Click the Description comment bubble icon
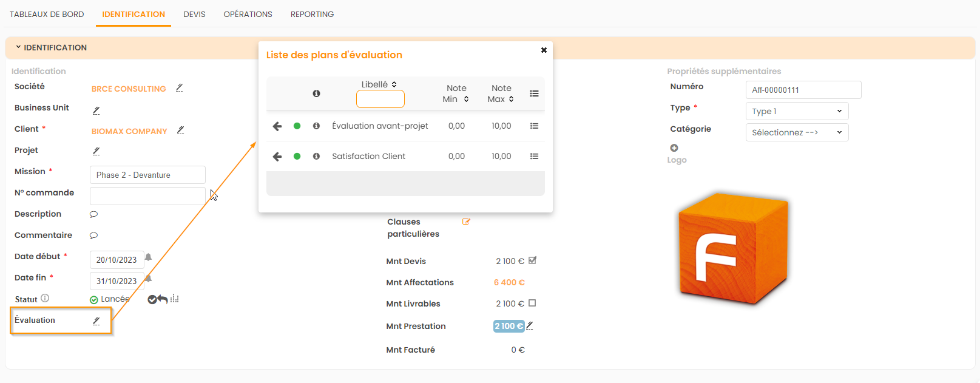This screenshot has width=980, height=383. point(93,214)
